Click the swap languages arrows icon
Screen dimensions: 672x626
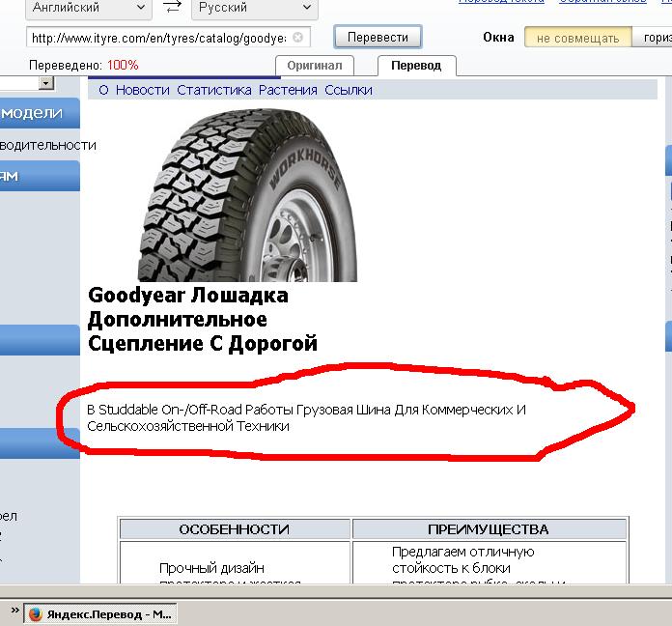click(172, 8)
